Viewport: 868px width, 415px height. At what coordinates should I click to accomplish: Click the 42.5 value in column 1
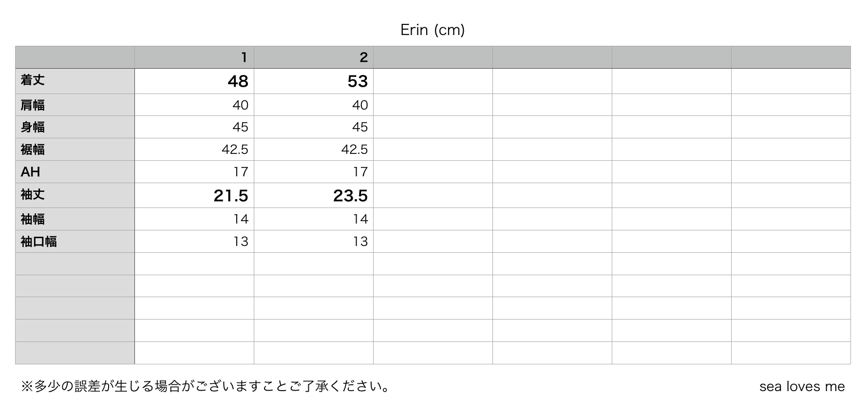click(235, 150)
